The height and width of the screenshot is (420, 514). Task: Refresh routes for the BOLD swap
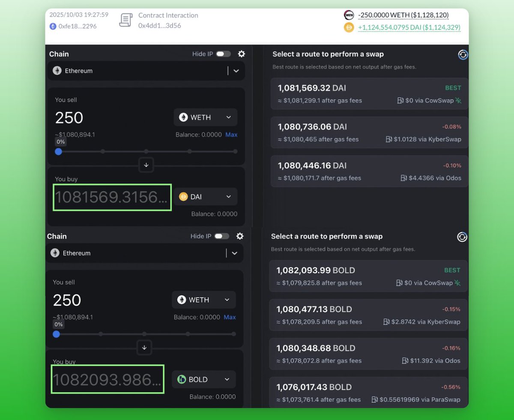462,237
